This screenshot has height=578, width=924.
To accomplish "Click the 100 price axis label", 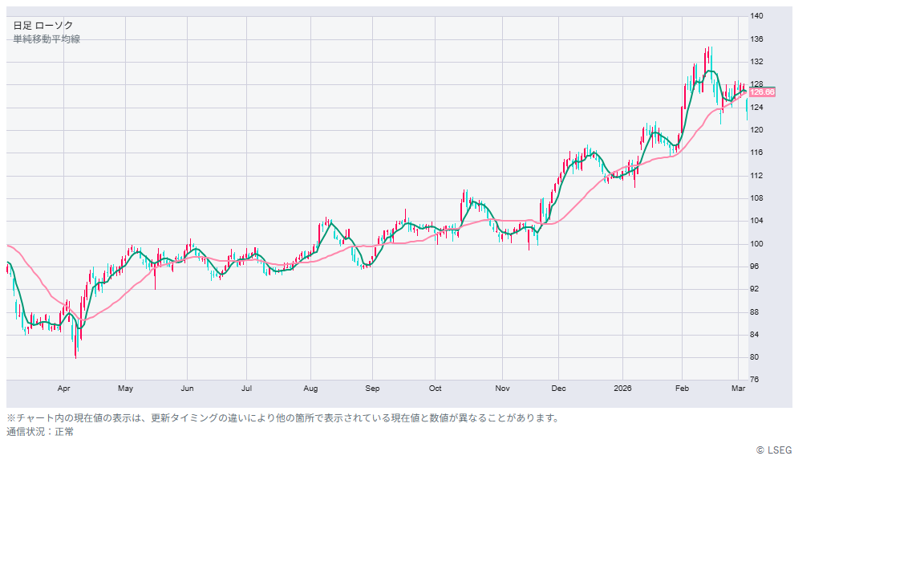I will [756, 243].
